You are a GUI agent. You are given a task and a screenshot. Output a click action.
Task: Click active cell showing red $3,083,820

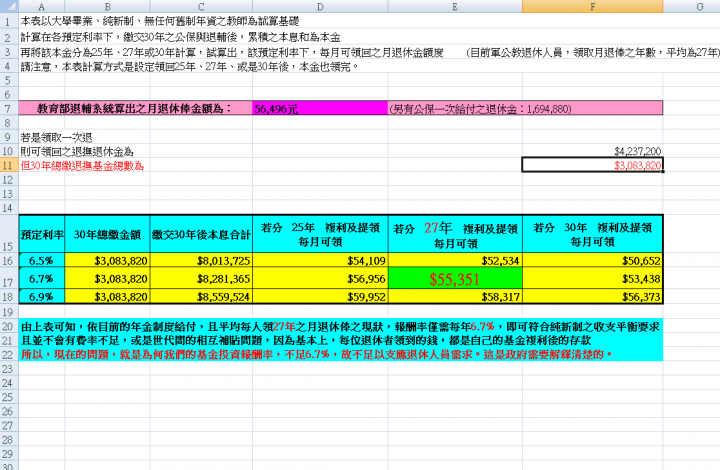click(592, 165)
